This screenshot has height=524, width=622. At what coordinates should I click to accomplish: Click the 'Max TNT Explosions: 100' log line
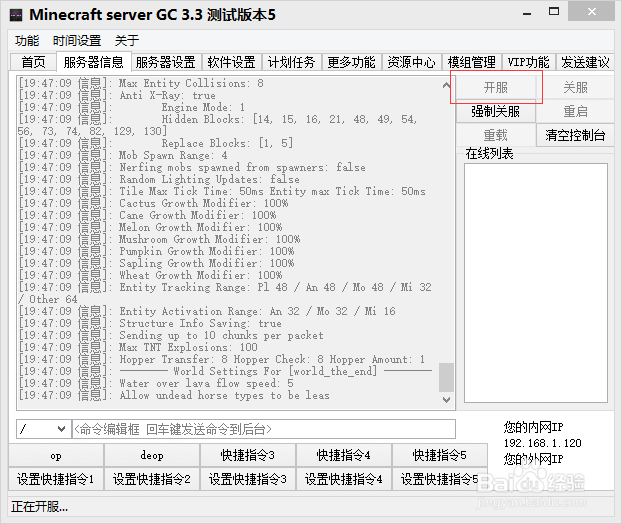point(138,347)
